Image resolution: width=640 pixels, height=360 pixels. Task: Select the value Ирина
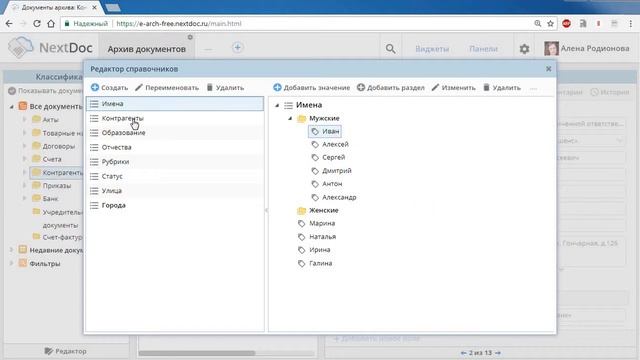point(320,250)
